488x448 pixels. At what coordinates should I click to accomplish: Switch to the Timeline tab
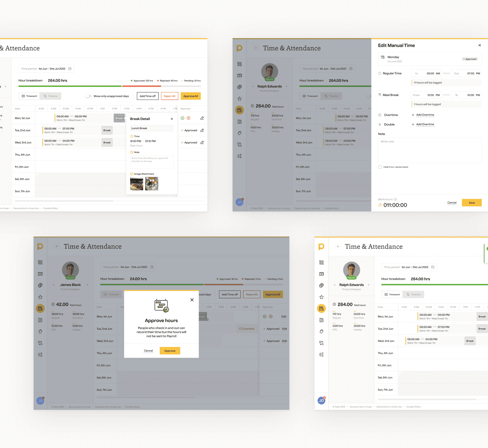[51, 96]
